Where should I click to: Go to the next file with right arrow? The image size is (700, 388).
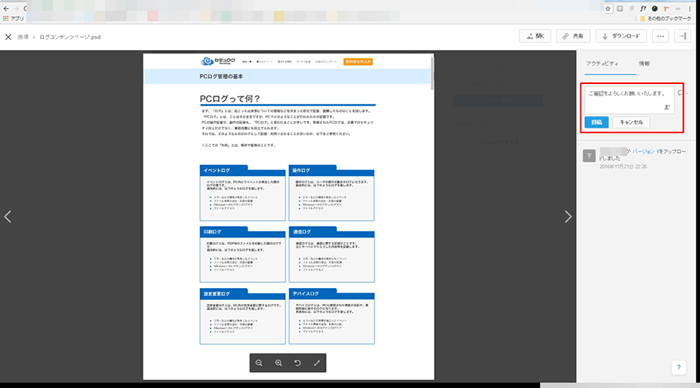568,217
